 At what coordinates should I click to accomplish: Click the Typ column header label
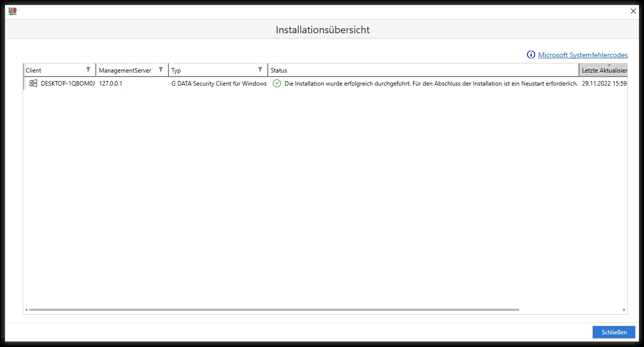(x=176, y=71)
